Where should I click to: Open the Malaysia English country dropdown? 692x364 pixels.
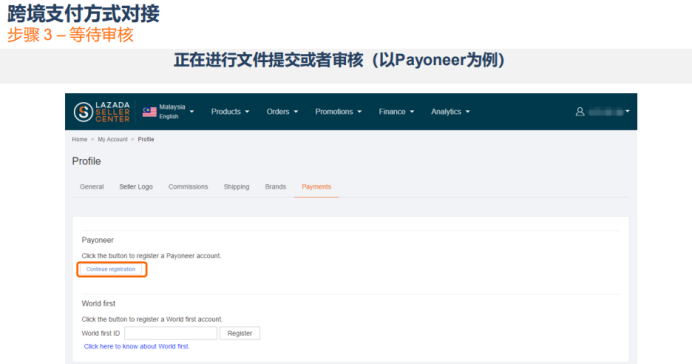[x=168, y=112]
